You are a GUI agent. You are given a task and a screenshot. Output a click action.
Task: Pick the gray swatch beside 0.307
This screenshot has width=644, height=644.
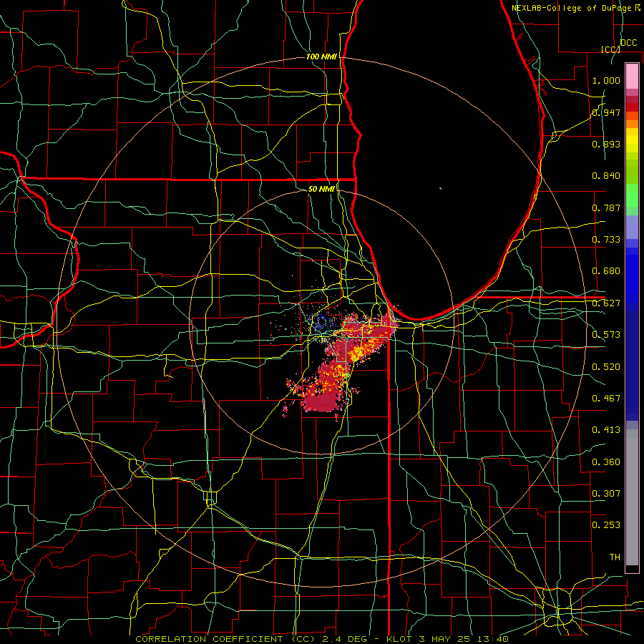[x=632, y=497]
